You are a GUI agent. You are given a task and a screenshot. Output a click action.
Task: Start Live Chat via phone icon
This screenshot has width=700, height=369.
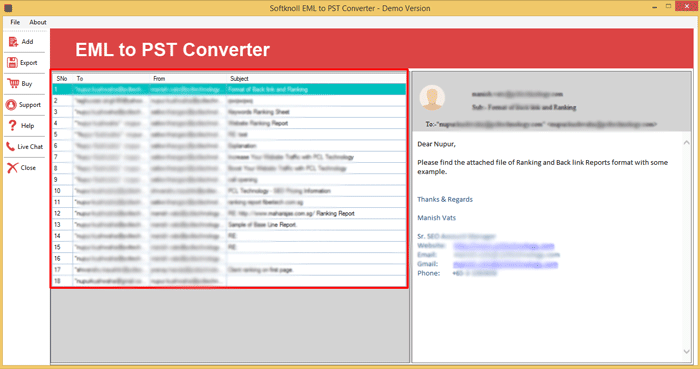click(10, 146)
